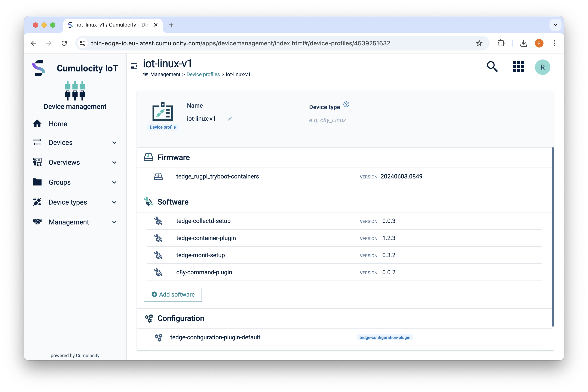The width and height of the screenshot is (588, 392).
Task: Open the Overviews navigation menu
Action: click(x=75, y=162)
